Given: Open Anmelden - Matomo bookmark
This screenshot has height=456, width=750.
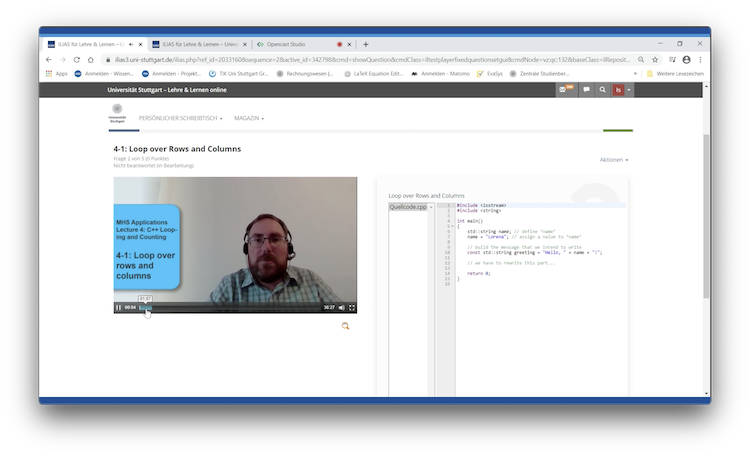Looking at the screenshot, I should [x=441, y=74].
